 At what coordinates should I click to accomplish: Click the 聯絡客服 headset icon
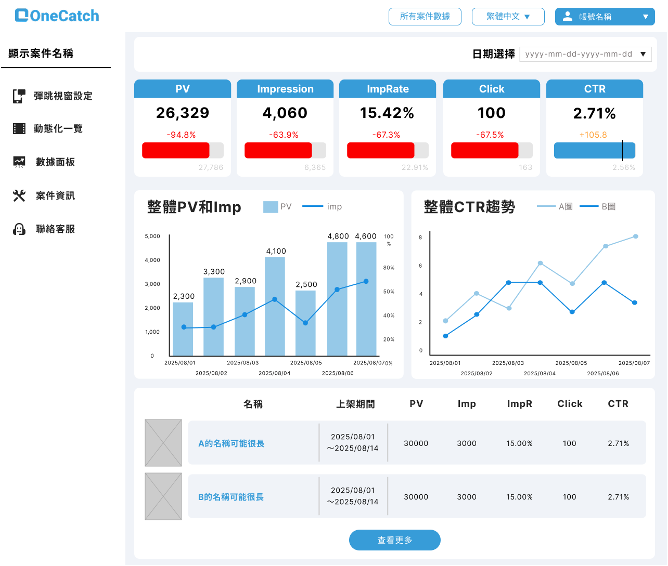pyautogui.click(x=19, y=229)
